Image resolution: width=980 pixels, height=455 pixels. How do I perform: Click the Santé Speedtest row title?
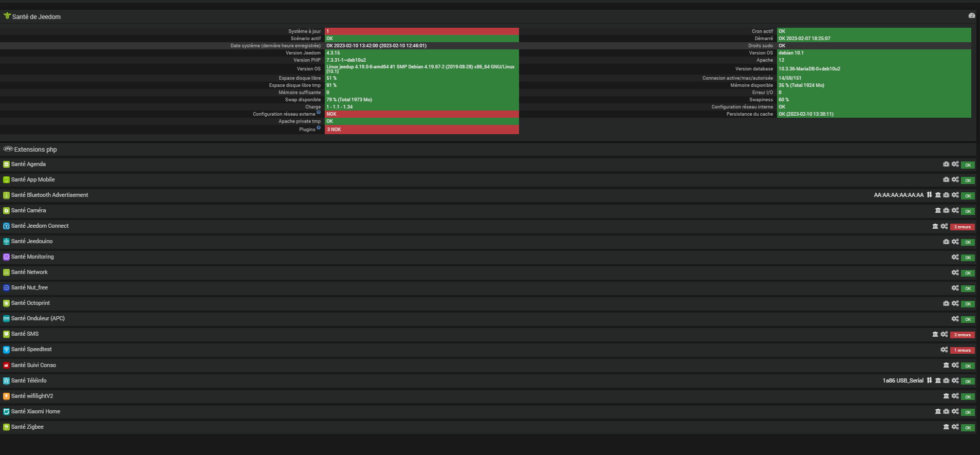31,349
